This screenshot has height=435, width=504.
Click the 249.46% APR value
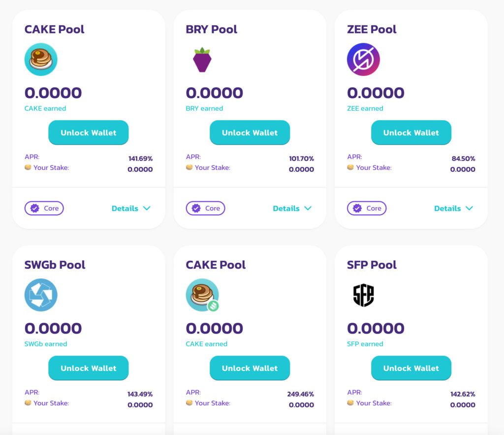tap(301, 394)
